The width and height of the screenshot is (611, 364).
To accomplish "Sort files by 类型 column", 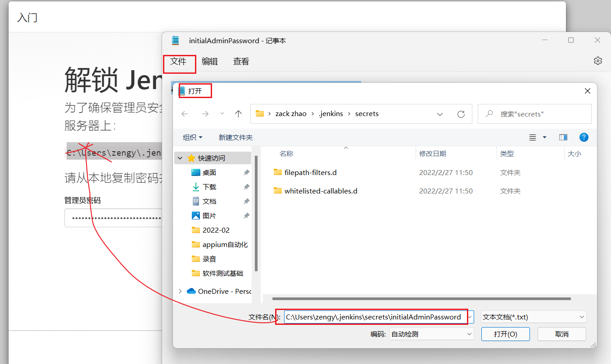I will point(507,154).
